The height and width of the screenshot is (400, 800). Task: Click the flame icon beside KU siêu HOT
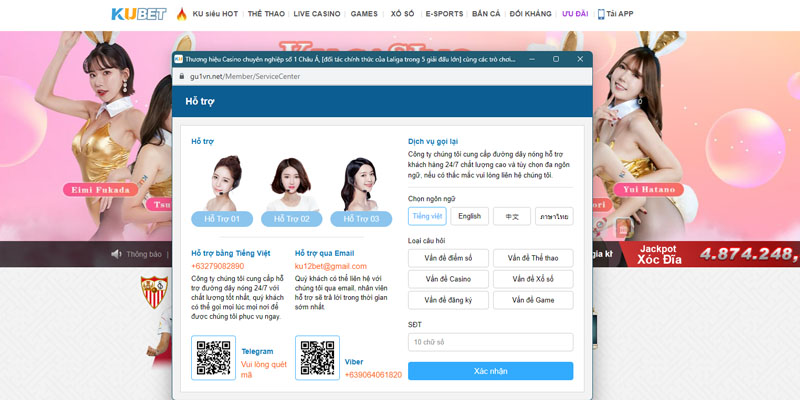click(x=182, y=14)
